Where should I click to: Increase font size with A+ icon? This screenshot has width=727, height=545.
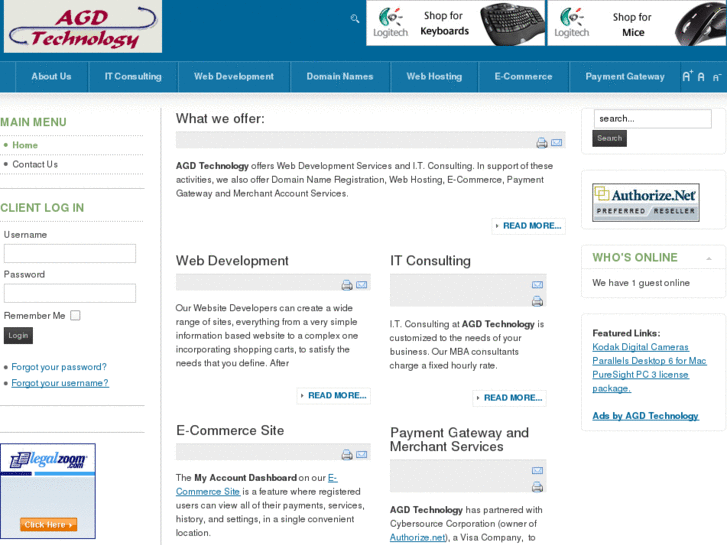[x=687, y=76]
